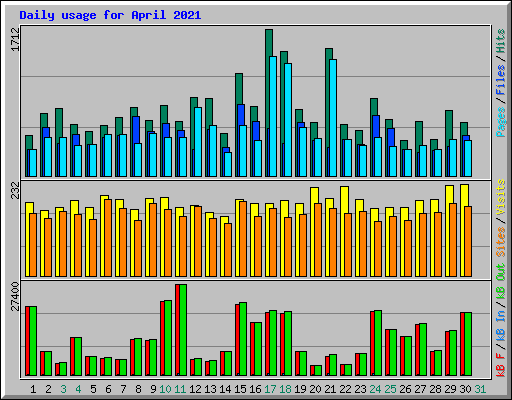This screenshot has height=400, width=512.
Task: Click day 1 on the x-axis
Action: click(33, 389)
